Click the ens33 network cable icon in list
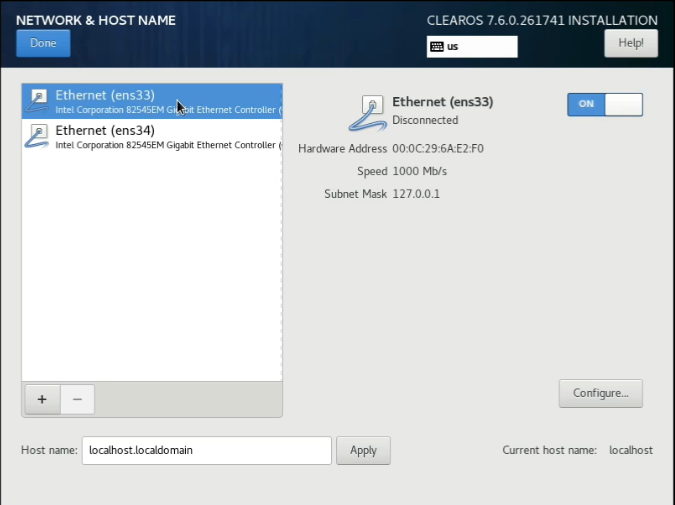Image resolution: width=675 pixels, height=505 pixels. click(x=37, y=101)
